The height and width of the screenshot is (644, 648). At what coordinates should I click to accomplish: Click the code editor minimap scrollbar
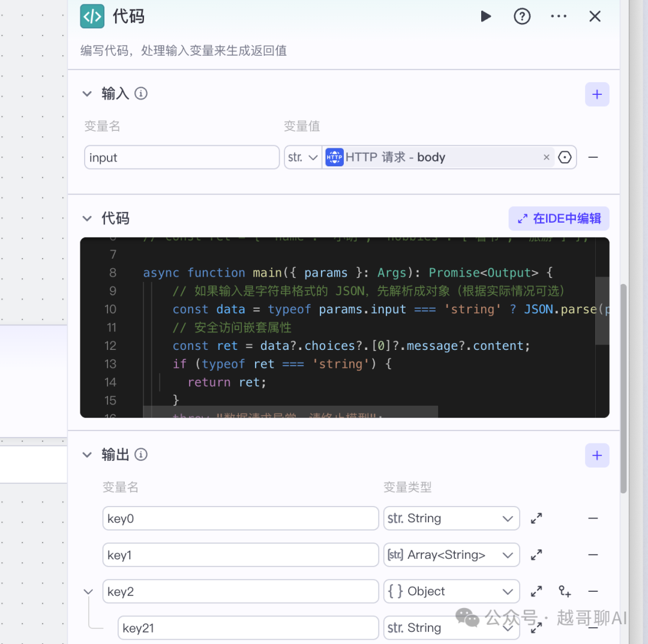coord(602,311)
